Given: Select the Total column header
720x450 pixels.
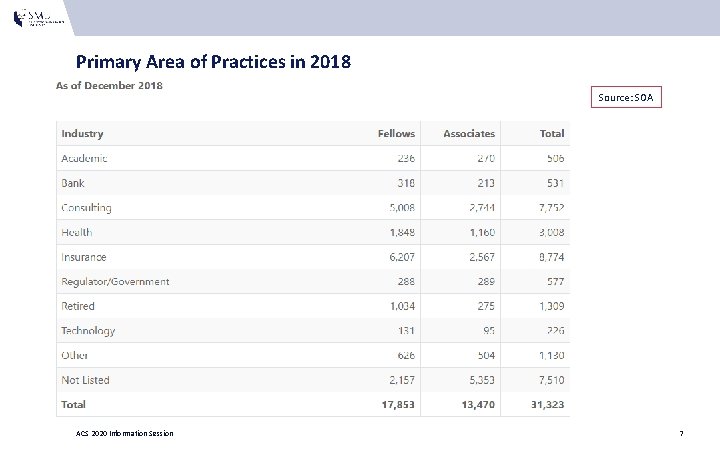Looking at the screenshot, I should [x=552, y=134].
